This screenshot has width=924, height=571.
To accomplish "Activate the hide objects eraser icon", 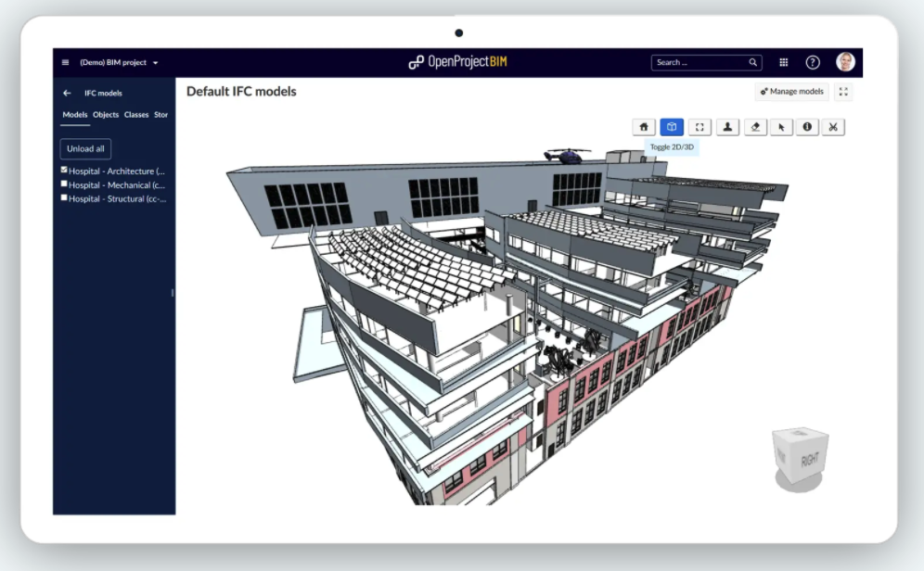I will coord(755,127).
